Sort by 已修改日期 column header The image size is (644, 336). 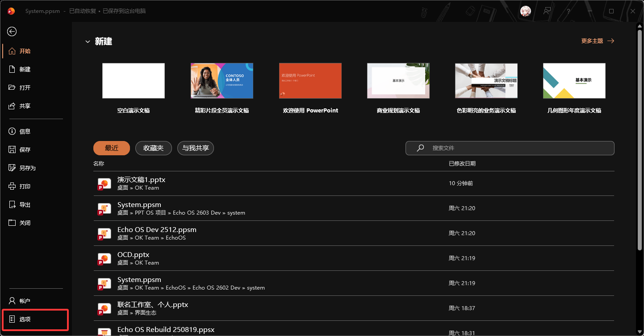click(462, 163)
